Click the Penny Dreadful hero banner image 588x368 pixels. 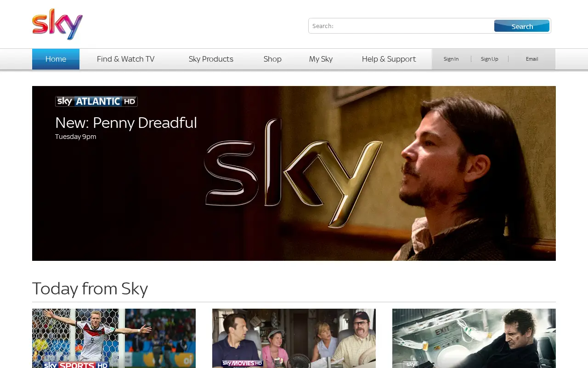294,173
